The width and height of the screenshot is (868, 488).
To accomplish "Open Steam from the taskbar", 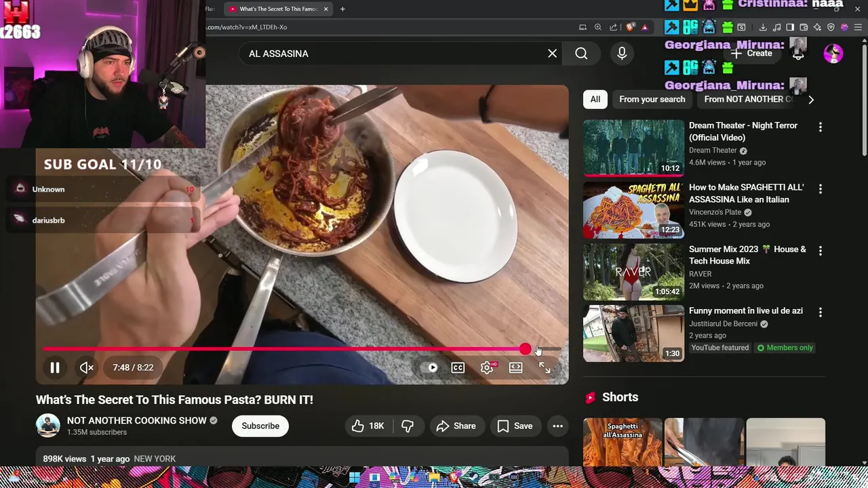I will tap(473, 478).
